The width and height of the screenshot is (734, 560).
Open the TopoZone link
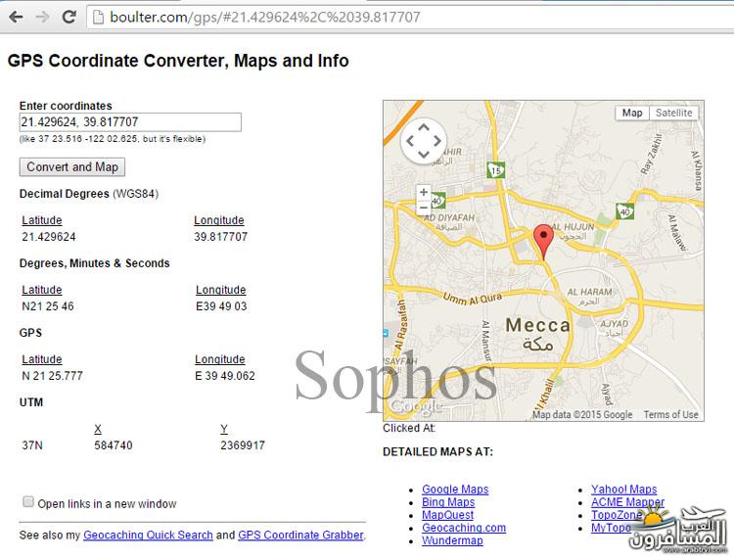617,515
